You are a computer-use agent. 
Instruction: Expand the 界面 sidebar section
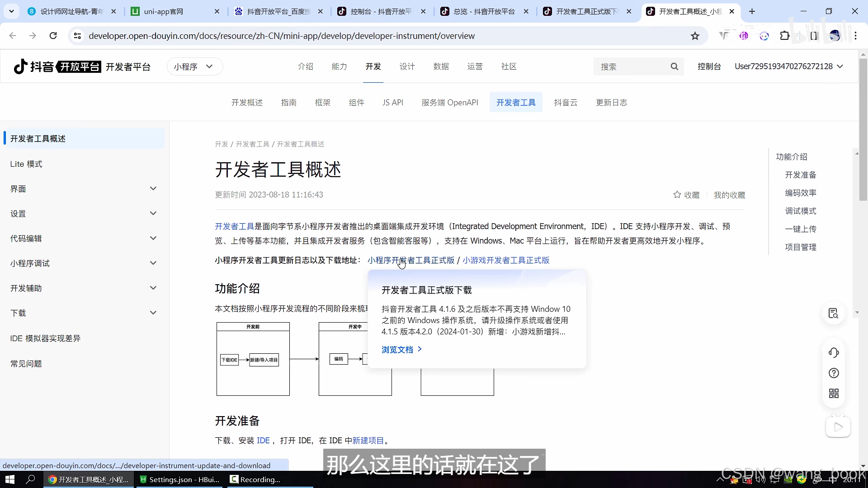153,189
